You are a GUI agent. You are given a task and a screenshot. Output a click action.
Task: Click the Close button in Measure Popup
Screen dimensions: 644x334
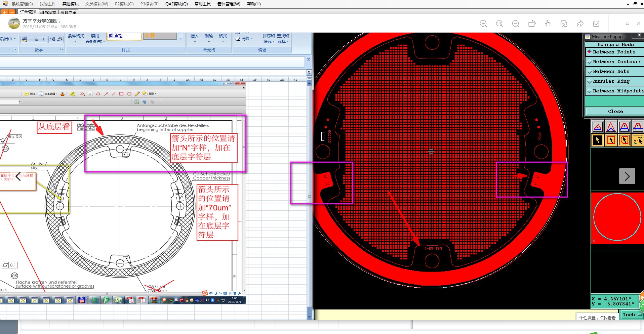coord(615,112)
